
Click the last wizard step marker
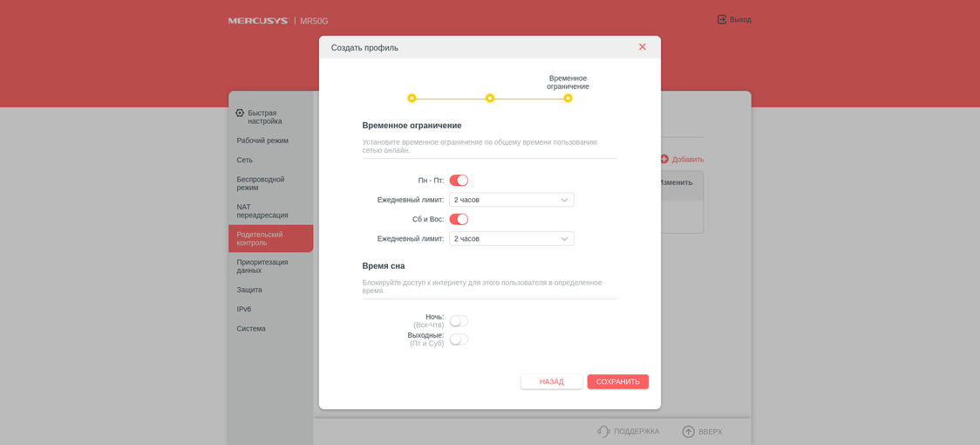tap(568, 99)
